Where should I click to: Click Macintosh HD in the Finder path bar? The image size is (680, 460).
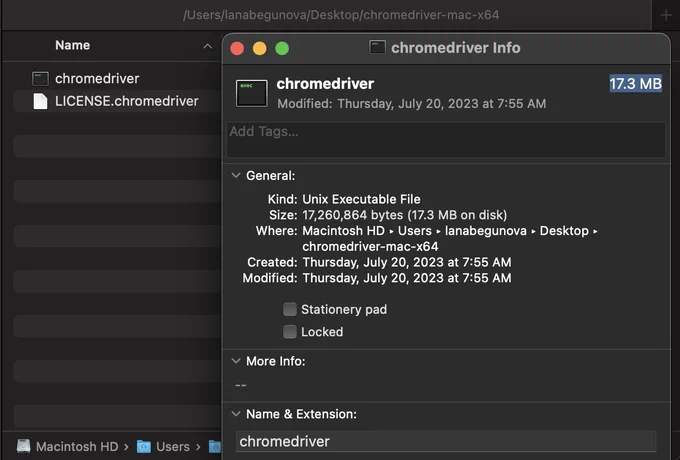(77, 447)
